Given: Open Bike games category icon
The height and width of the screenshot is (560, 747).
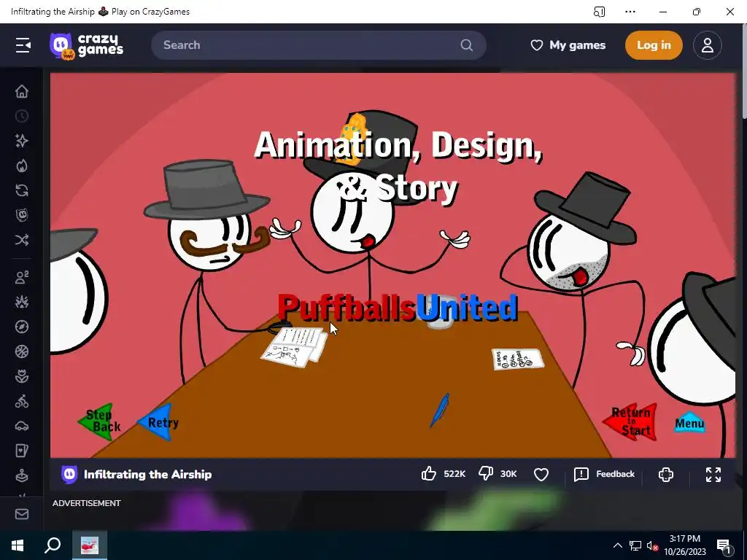Looking at the screenshot, I should click(22, 402).
